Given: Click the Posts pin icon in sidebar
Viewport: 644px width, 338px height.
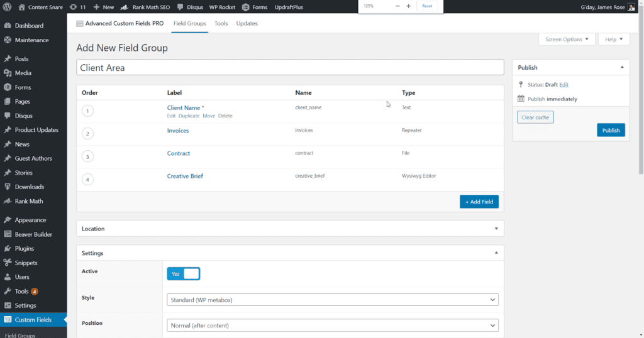Looking at the screenshot, I should 8,58.
